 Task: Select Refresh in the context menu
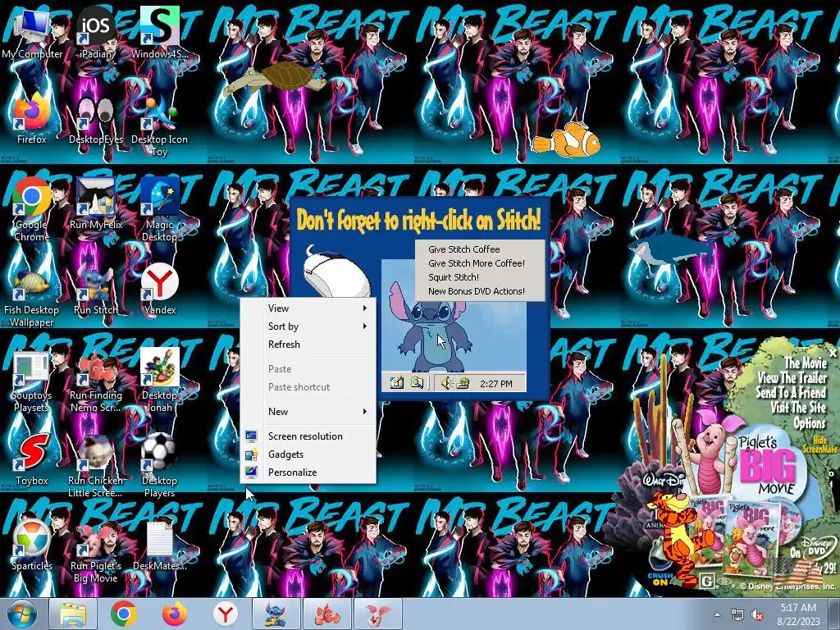click(308, 345)
